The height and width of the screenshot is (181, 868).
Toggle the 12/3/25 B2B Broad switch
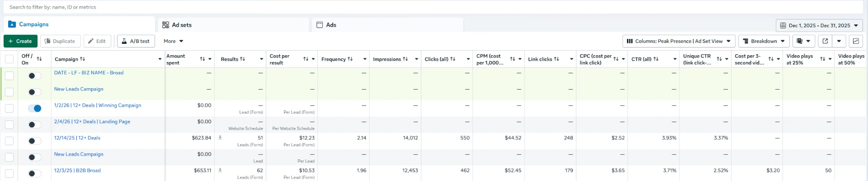pos(34,173)
